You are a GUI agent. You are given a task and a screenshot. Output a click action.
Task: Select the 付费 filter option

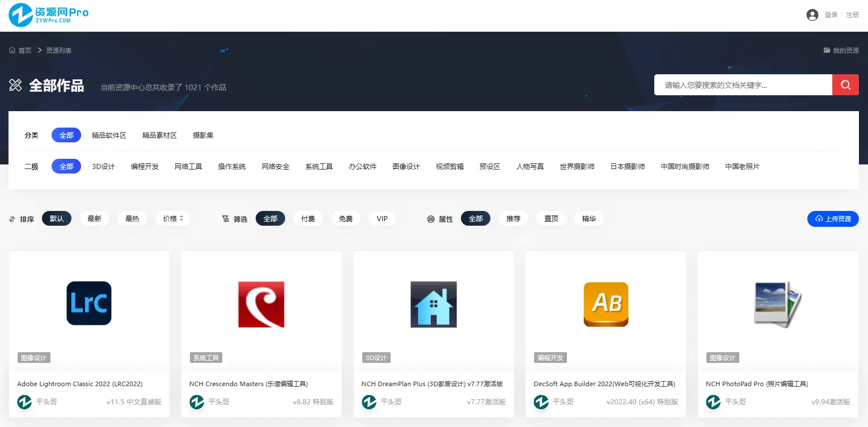[x=308, y=219]
